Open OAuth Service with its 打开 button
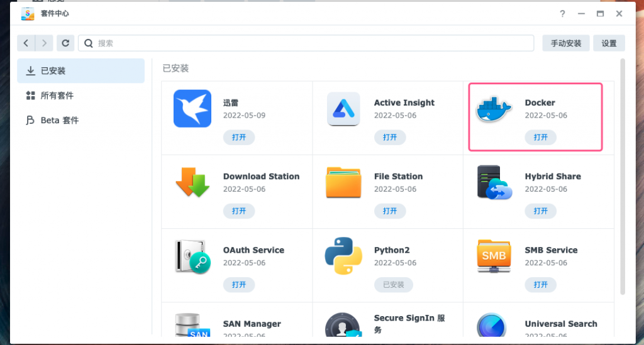The width and height of the screenshot is (644, 345). (239, 285)
